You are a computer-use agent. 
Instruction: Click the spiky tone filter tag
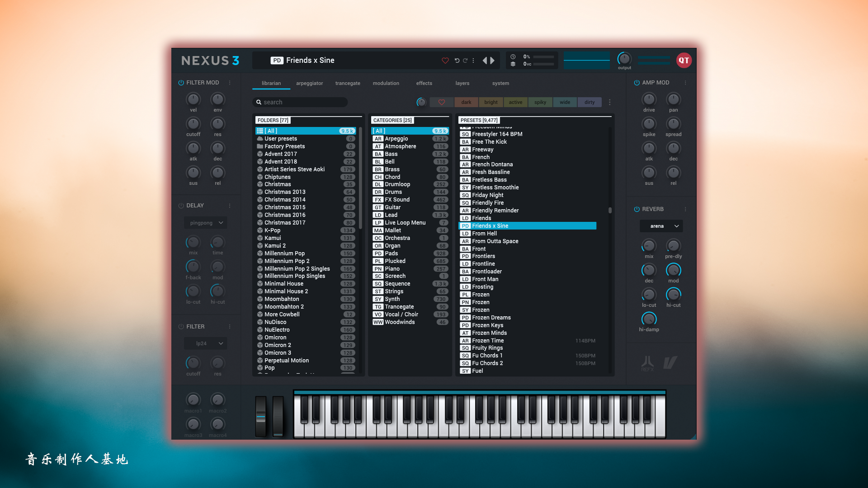[x=539, y=102]
